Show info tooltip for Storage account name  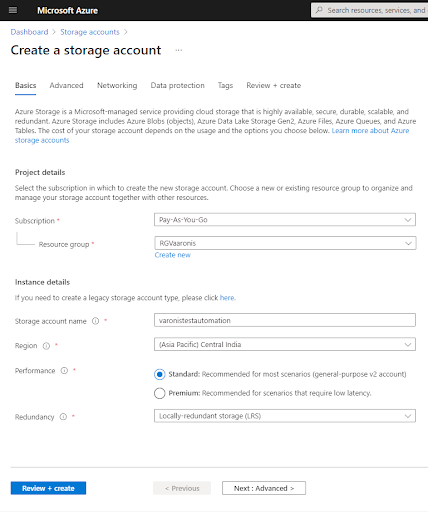point(96,321)
